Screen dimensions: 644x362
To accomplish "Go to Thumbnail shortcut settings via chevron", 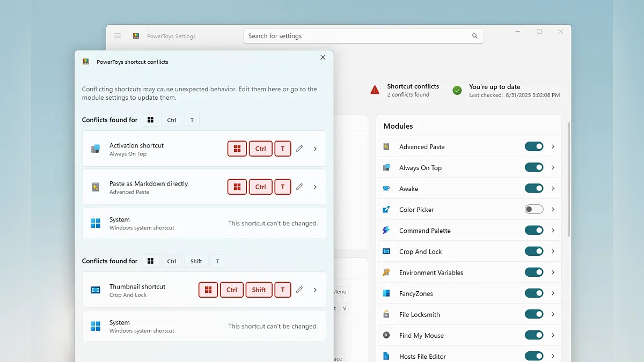I will 315,290.
